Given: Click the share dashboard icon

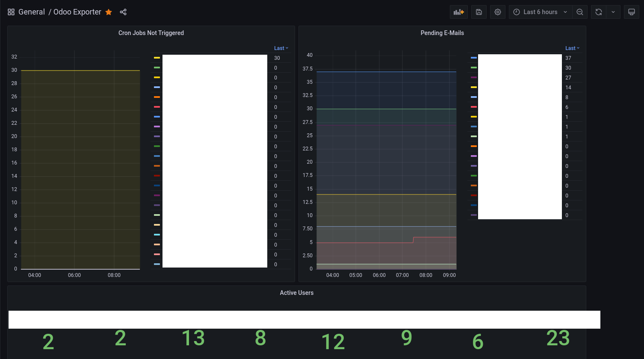Looking at the screenshot, I should (123, 12).
